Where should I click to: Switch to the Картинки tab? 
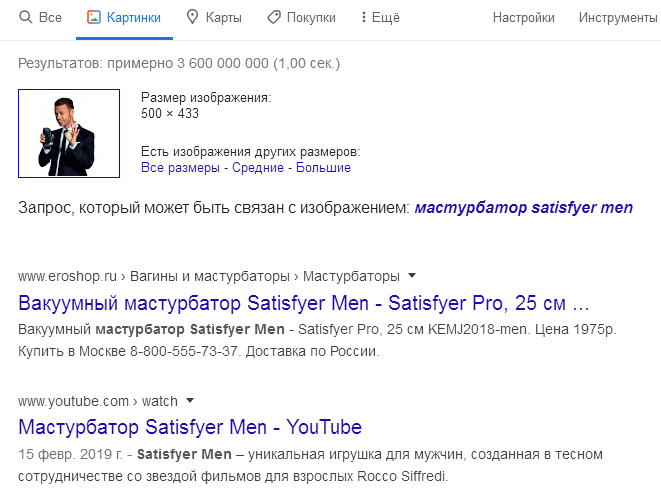pyautogui.click(x=124, y=17)
